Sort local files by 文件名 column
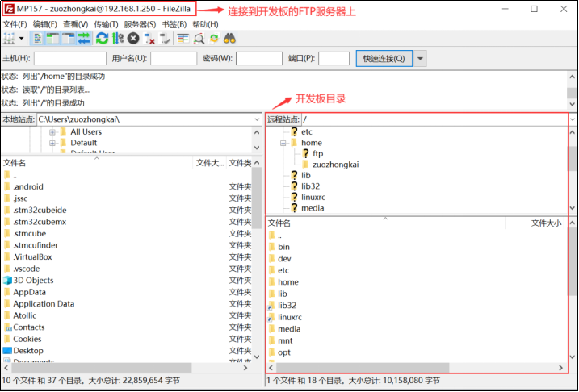Screen dimensions: 579x392 tap(97, 163)
